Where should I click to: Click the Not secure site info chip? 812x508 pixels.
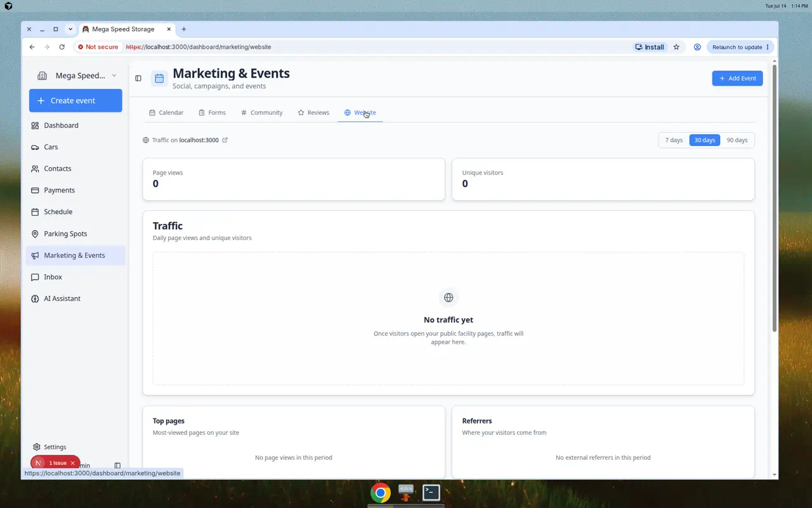pos(98,47)
